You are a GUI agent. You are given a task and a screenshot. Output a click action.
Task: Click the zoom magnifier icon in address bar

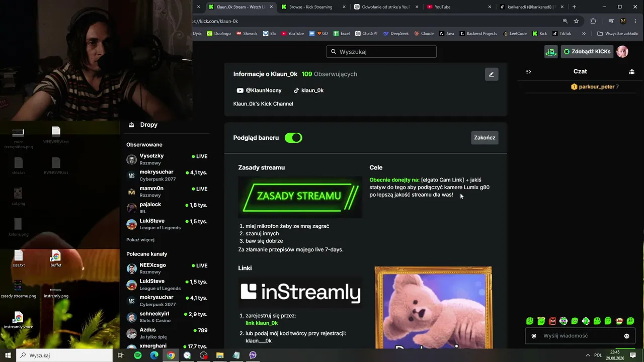565,21
